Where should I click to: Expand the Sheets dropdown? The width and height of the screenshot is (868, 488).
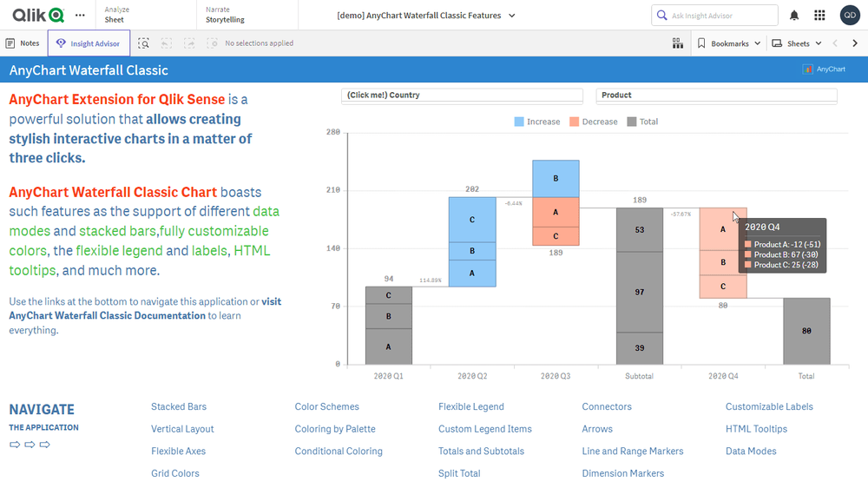coord(797,43)
